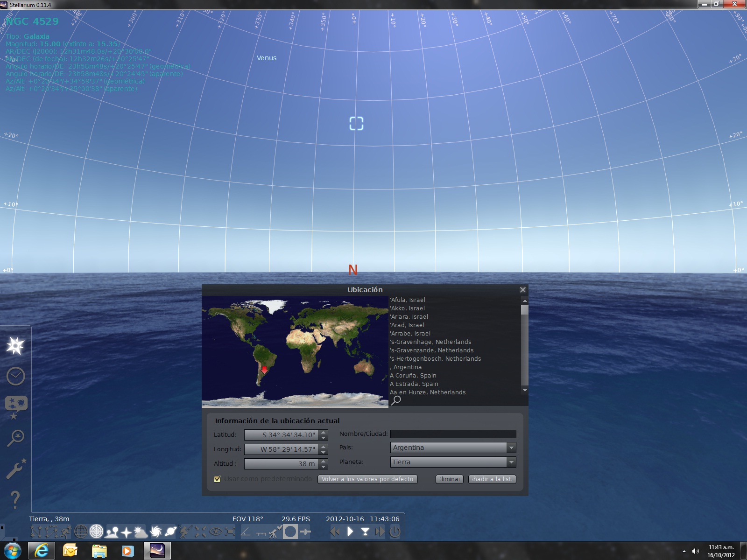Viewport: 747px width, 560px height.
Task: Quit Stellarium power icon
Action: point(395,531)
